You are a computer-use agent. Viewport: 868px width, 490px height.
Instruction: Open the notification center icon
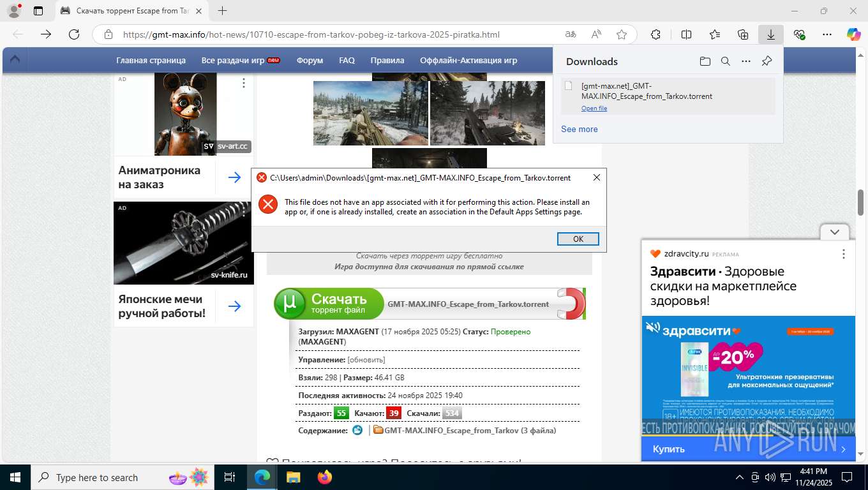pyautogui.click(x=847, y=477)
